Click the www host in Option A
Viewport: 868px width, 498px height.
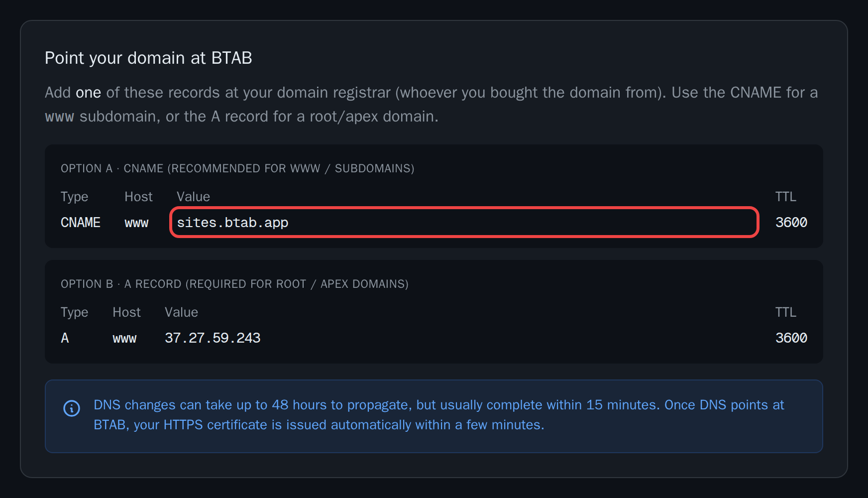136,223
